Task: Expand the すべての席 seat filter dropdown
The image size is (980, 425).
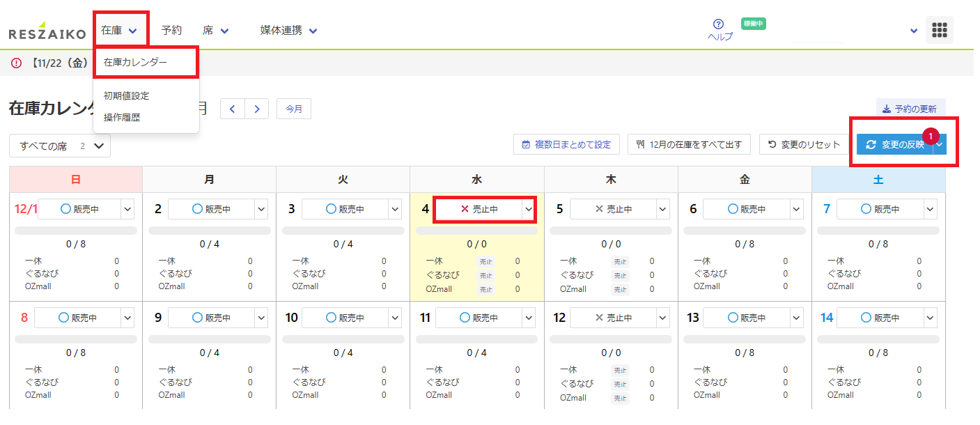Action: pyautogui.click(x=60, y=146)
